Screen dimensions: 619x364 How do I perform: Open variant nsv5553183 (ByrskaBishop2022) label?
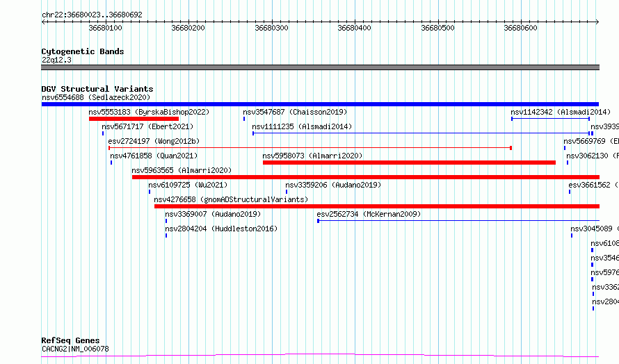149,112
